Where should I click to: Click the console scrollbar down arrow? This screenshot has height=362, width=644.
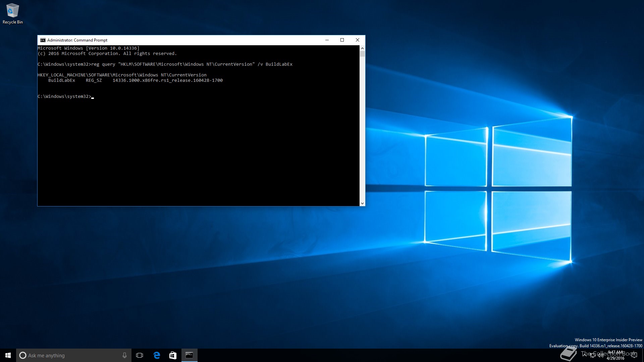pyautogui.click(x=362, y=203)
